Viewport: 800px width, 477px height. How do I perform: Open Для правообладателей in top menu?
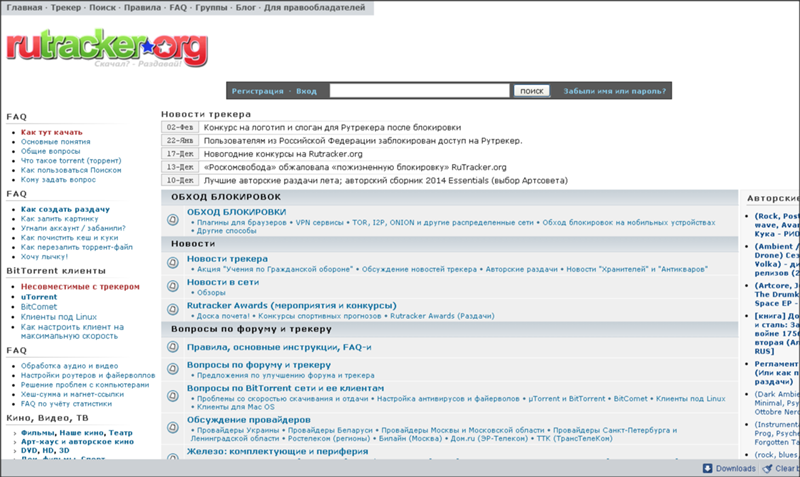(x=314, y=8)
